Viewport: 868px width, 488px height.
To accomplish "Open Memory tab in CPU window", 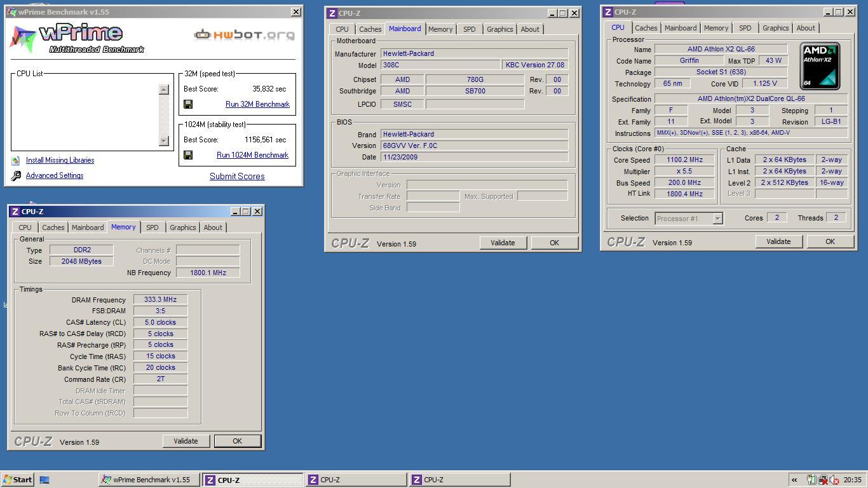I will click(x=716, y=28).
